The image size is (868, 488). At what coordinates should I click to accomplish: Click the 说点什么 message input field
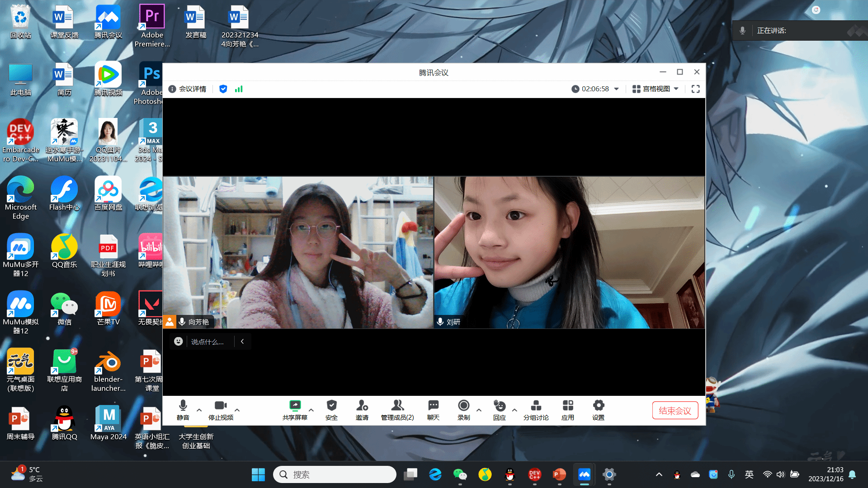click(208, 342)
